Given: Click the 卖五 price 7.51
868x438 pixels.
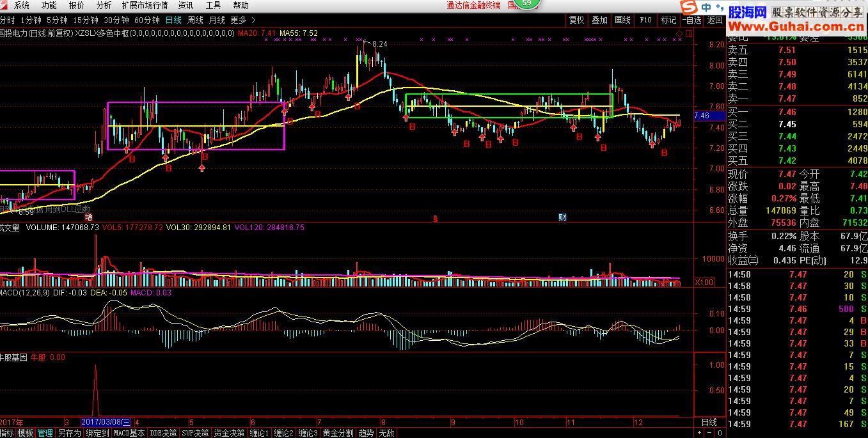Looking at the screenshot, I should [787, 51].
